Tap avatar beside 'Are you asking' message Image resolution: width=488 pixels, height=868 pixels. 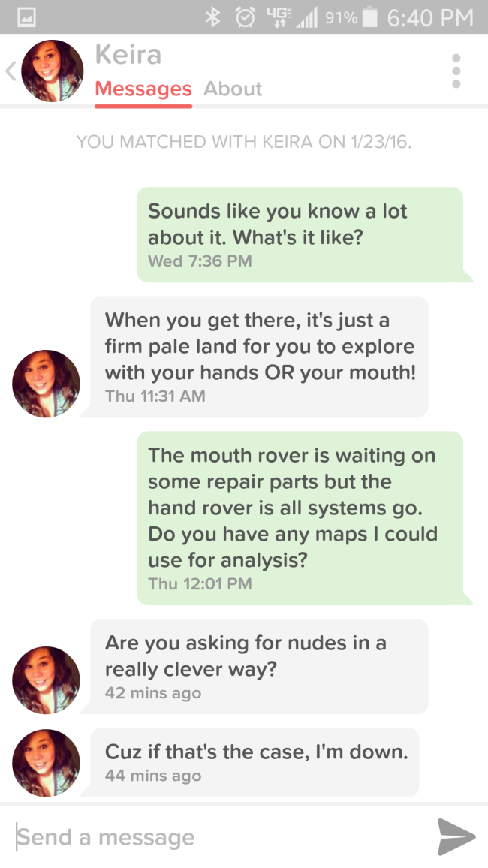click(x=46, y=680)
